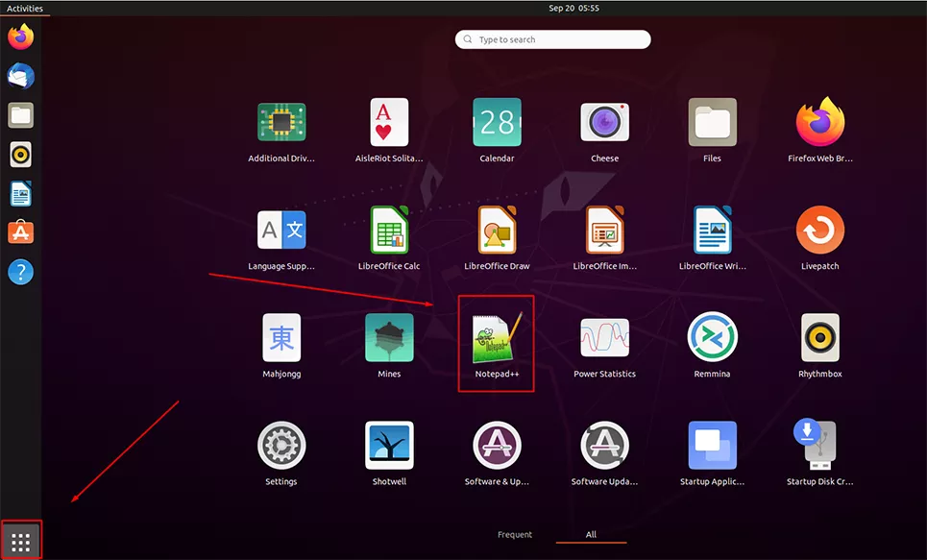Open Notepad++ application

tap(497, 338)
